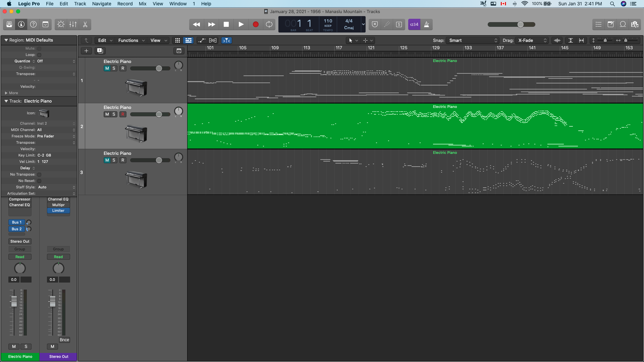Toggle the Region Loop checkbox
Image resolution: width=644 pixels, height=362 pixels.
tap(39, 55)
